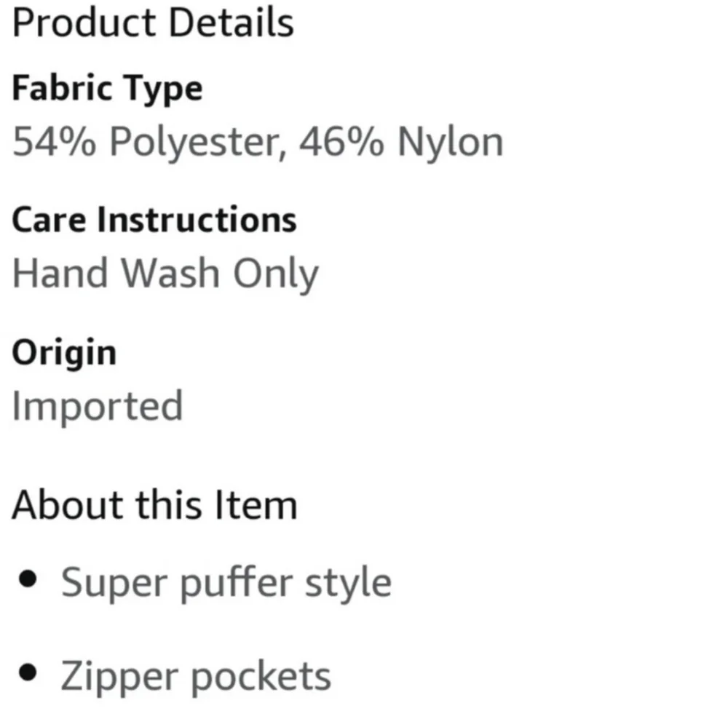
Task: Select the Origin label
Action: 64,354
